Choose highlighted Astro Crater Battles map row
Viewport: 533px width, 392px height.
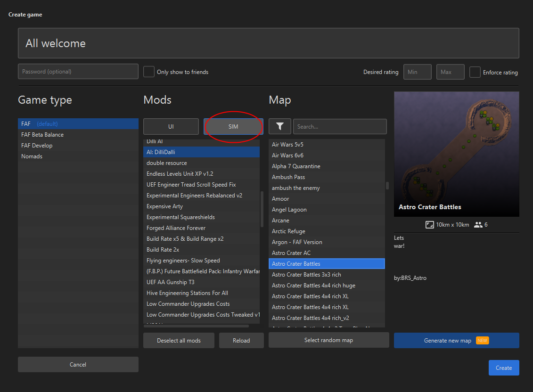pyautogui.click(x=327, y=264)
